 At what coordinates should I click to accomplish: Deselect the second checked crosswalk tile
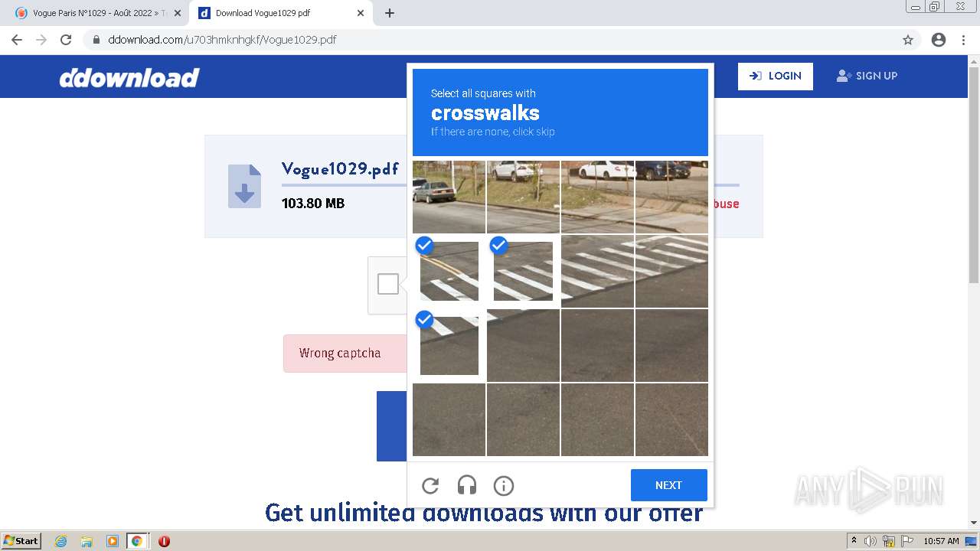[x=523, y=272]
